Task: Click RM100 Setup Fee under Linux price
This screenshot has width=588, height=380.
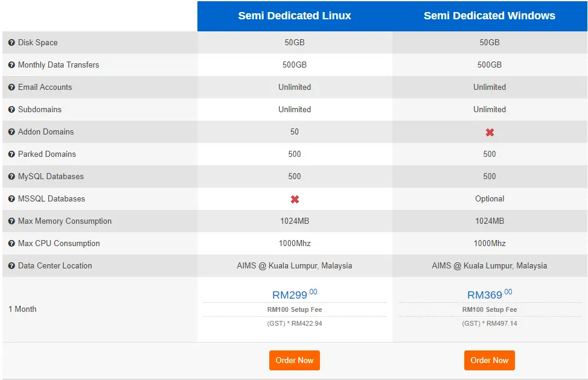Action: (295, 309)
